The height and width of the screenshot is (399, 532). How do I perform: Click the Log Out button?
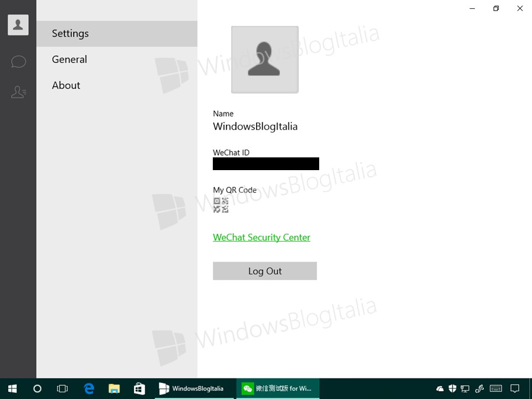click(x=265, y=271)
